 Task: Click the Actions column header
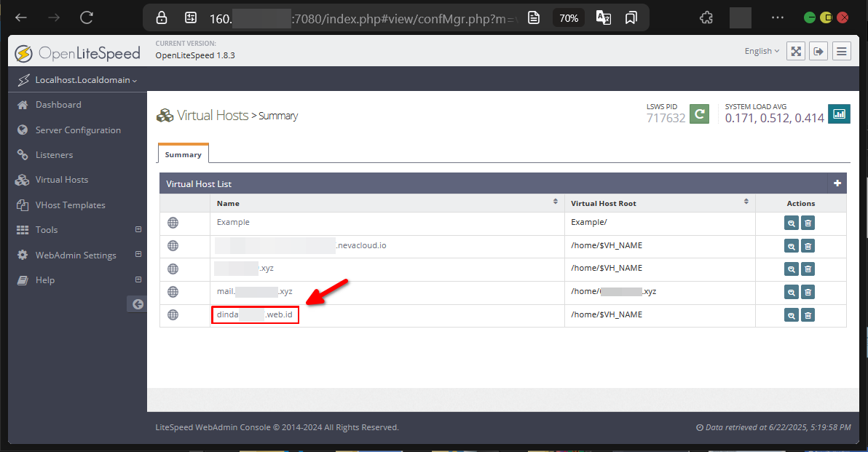[x=800, y=203]
